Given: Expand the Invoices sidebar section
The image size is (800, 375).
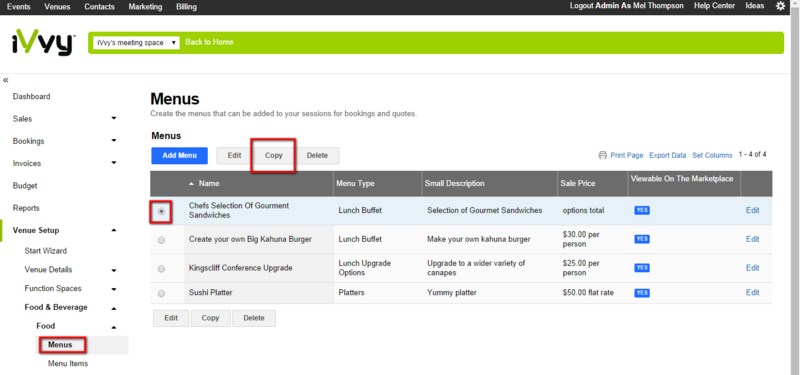Looking at the screenshot, I should pos(113,163).
